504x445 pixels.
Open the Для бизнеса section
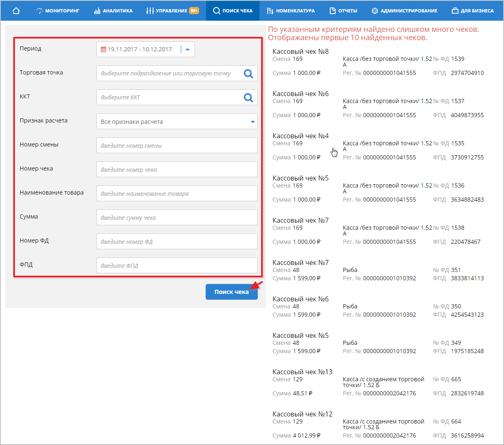(473, 11)
